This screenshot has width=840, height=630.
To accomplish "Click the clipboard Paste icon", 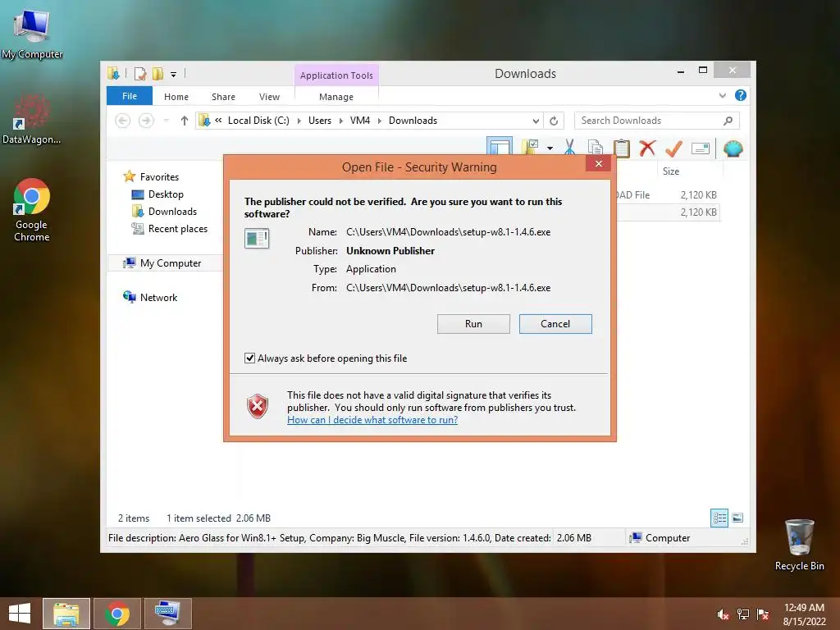I will [622, 148].
